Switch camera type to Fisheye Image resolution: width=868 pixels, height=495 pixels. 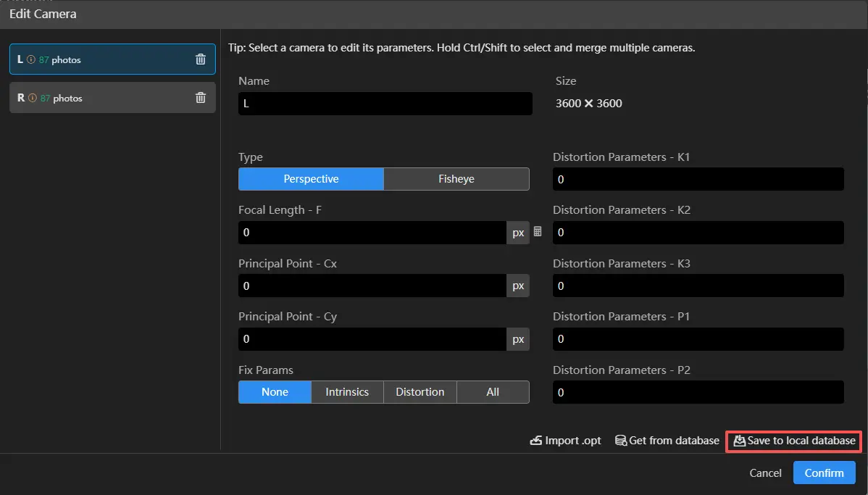(x=456, y=179)
